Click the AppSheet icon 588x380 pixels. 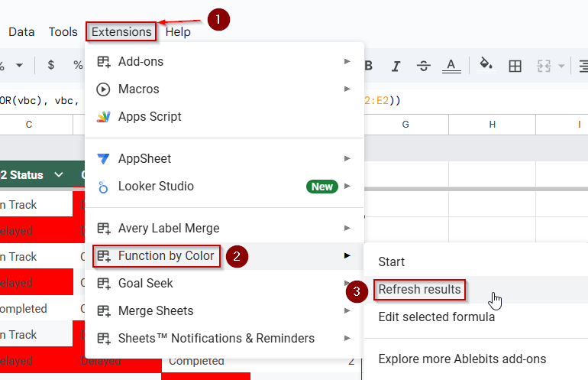point(103,159)
